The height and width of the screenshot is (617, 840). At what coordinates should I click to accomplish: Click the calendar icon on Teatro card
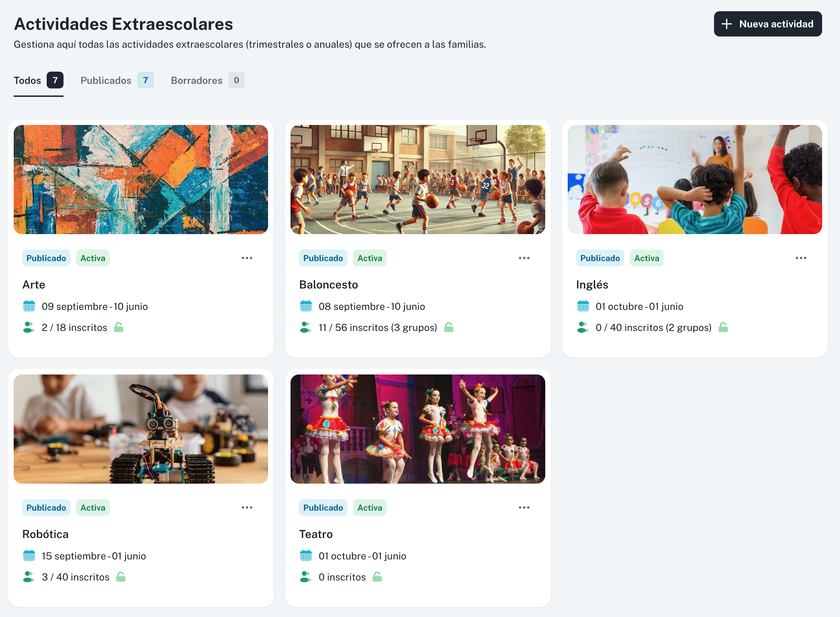click(x=306, y=556)
